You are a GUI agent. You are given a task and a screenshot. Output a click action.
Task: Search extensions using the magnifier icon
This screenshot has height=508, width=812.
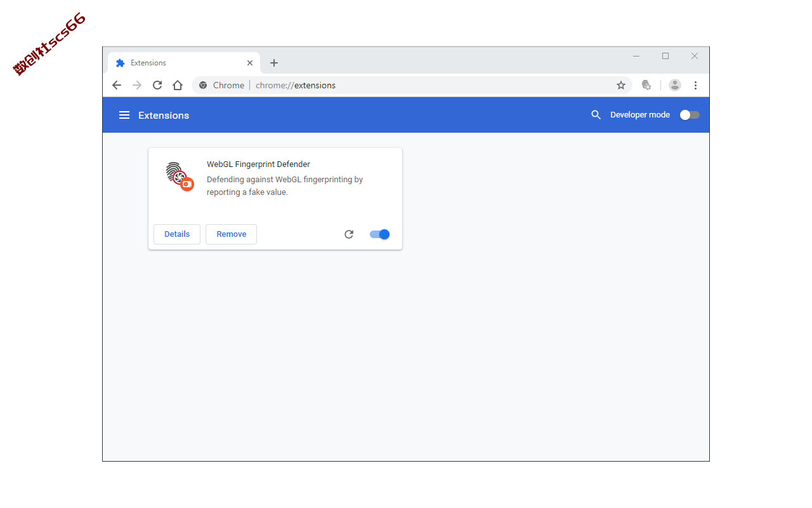[x=596, y=115]
